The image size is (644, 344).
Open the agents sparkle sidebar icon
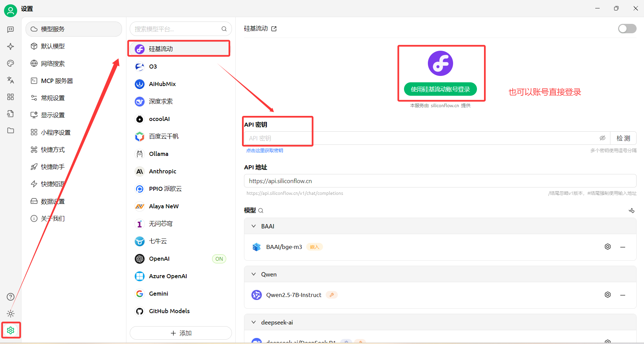tap(10, 46)
